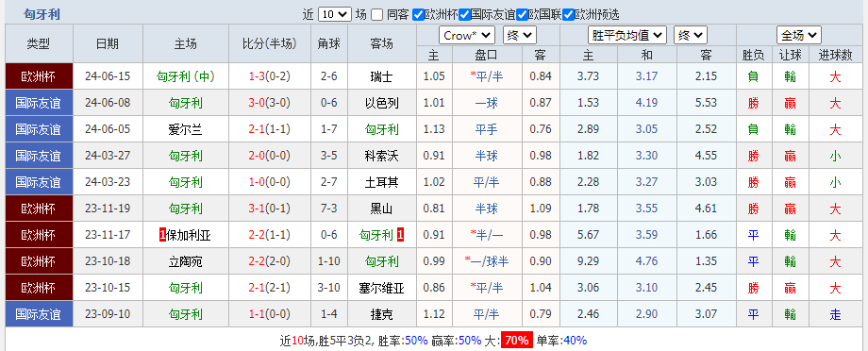868x351 pixels.
Task: Click 立陶宛 home team name
Action: coord(186,261)
